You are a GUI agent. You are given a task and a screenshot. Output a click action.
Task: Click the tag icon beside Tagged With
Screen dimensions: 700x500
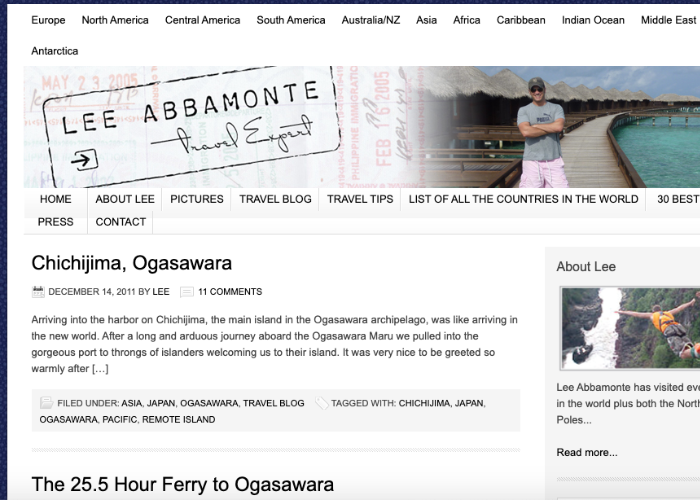tap(321, 403)
